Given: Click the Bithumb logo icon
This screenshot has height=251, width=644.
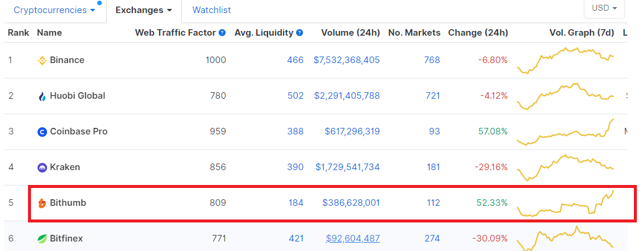Looking at the screenshot, I should [42, 203].
